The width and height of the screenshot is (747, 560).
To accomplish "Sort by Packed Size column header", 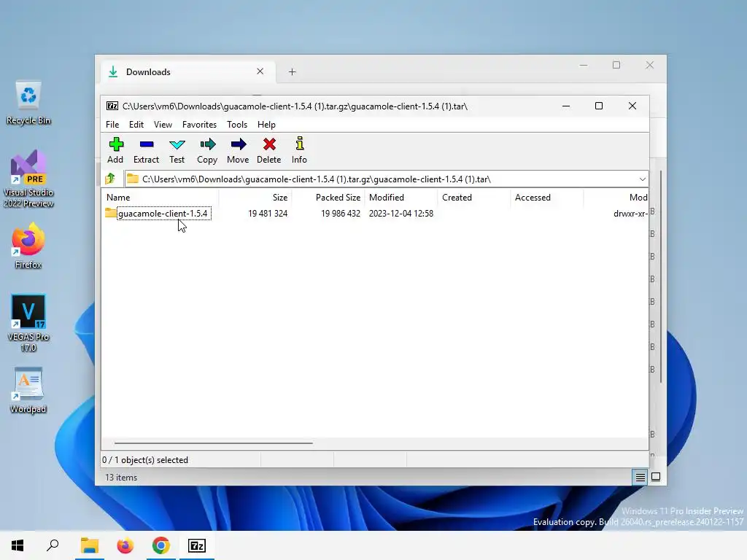I will [328, 197].
